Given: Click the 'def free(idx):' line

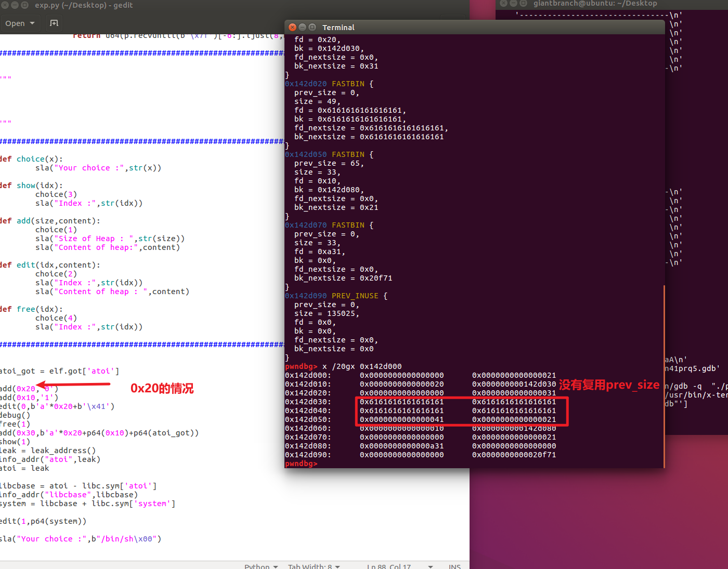Looking at the screenshot, I should tap(31, 309).
